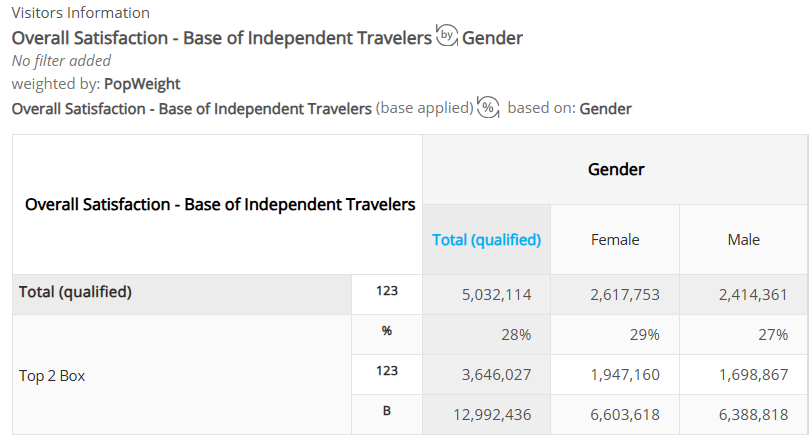Screen dimensions: 810x435
Task: Click 'No filter added' text
Action: point(61,61)
